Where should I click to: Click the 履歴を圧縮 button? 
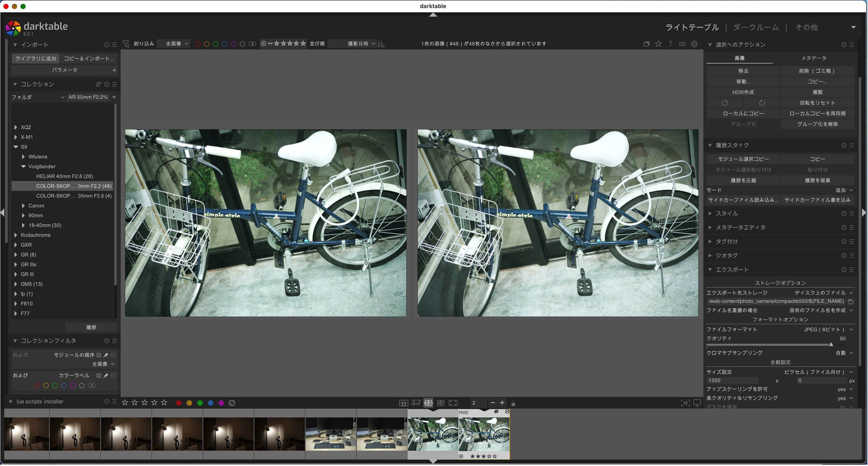[744, 180]
